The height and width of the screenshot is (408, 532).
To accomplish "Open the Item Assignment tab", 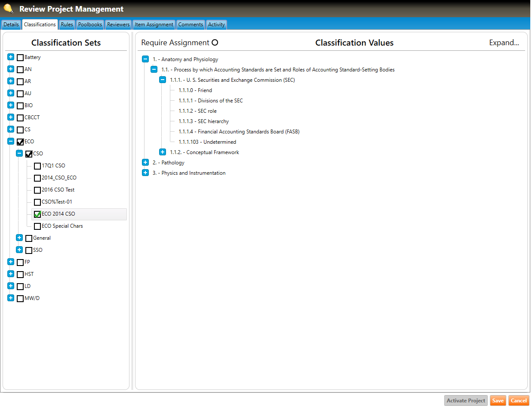I will (154, 25).
